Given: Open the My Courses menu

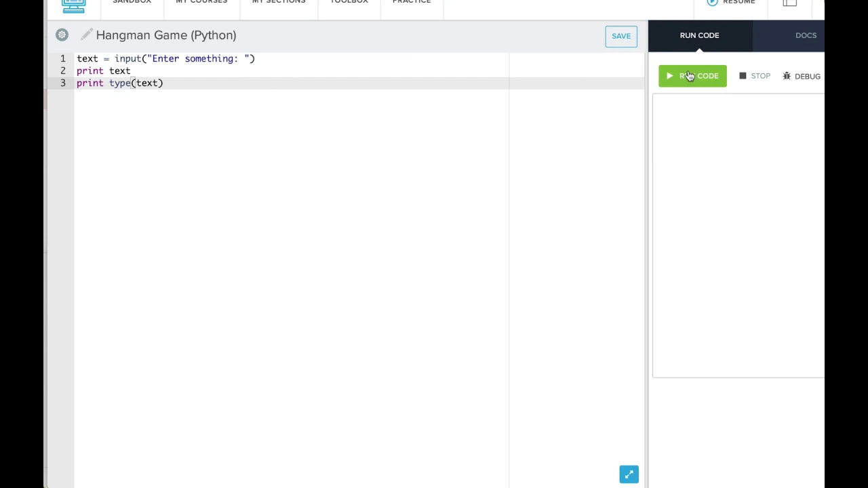Looking at the screenshot, I should 201,2.
